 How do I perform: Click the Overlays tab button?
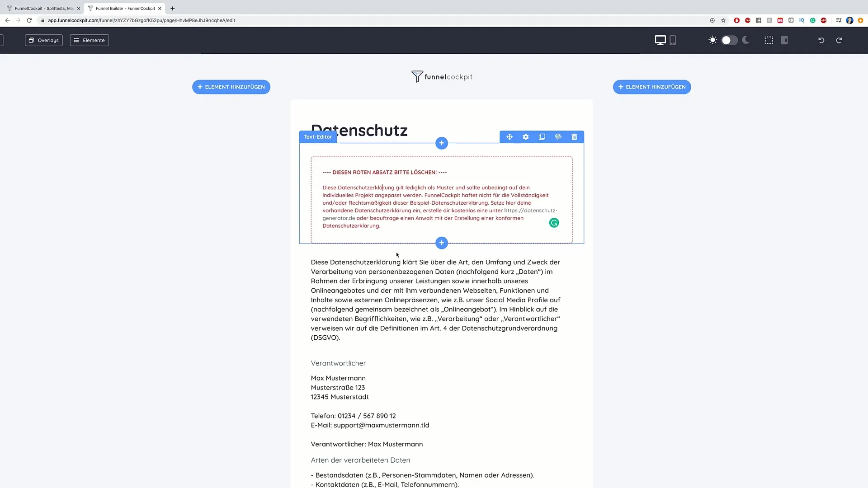(x=44, y=40)
